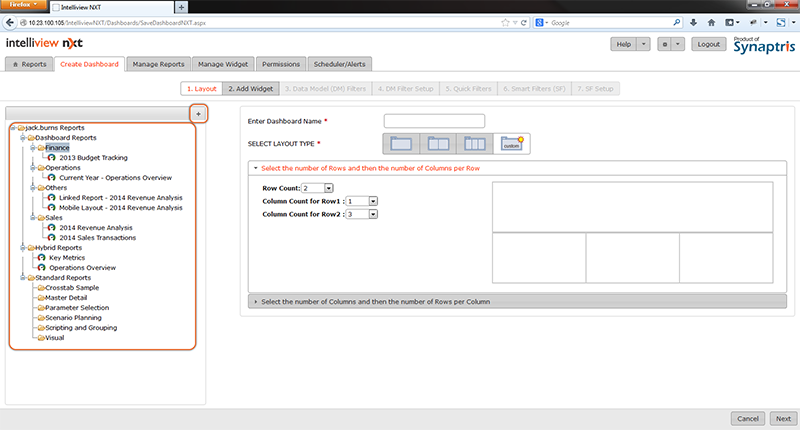Expand columns-then-rows section header
The height and width of the screenshot is (430, 800).
[517, 302]
